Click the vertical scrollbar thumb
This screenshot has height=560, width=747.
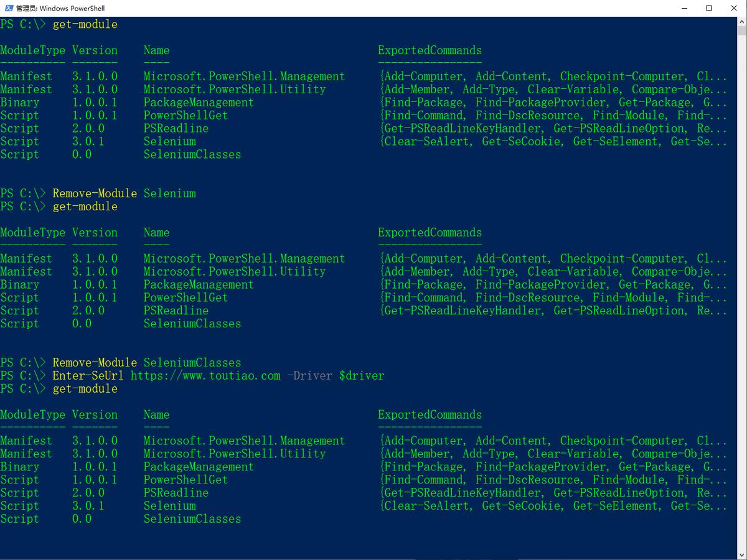[x=741, y=31]
